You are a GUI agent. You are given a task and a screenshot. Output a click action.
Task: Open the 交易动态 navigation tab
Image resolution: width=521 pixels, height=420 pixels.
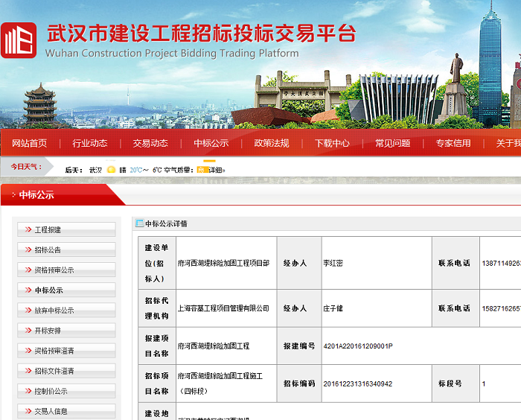150,143
